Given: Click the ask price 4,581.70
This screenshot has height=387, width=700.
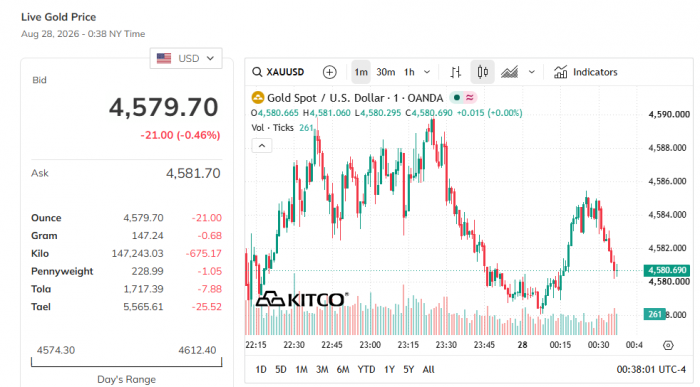Looking at the screenshot, I should (x=193, y=173).
